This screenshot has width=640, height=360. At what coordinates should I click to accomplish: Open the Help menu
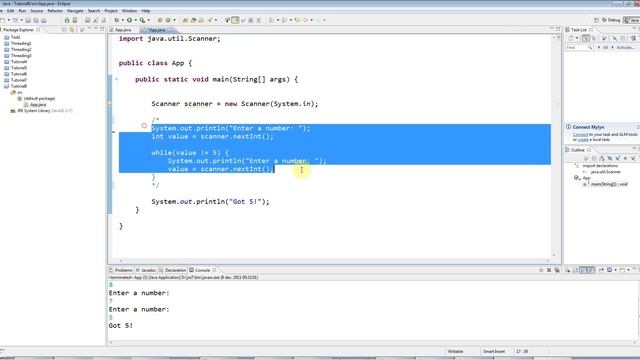coord(146,11)
